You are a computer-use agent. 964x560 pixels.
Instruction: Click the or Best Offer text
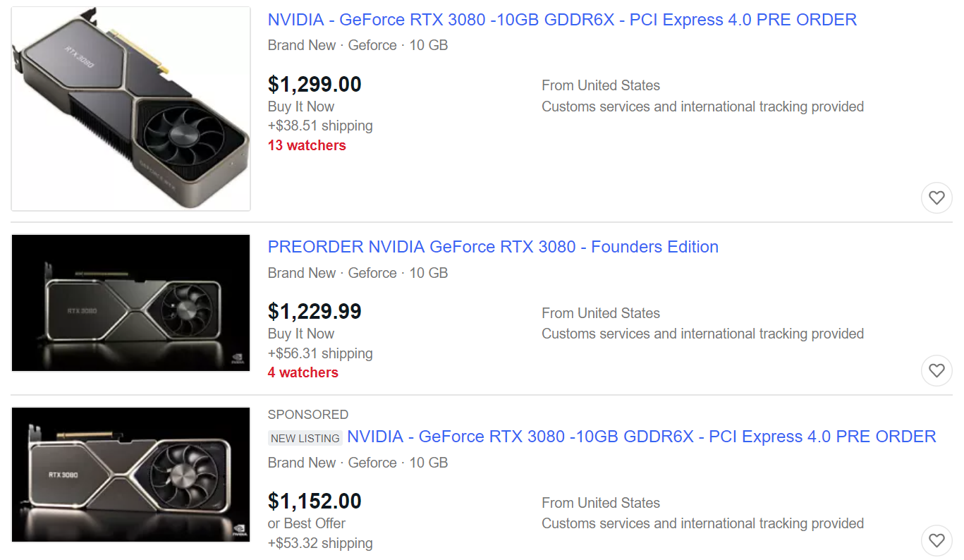(307, 523)
